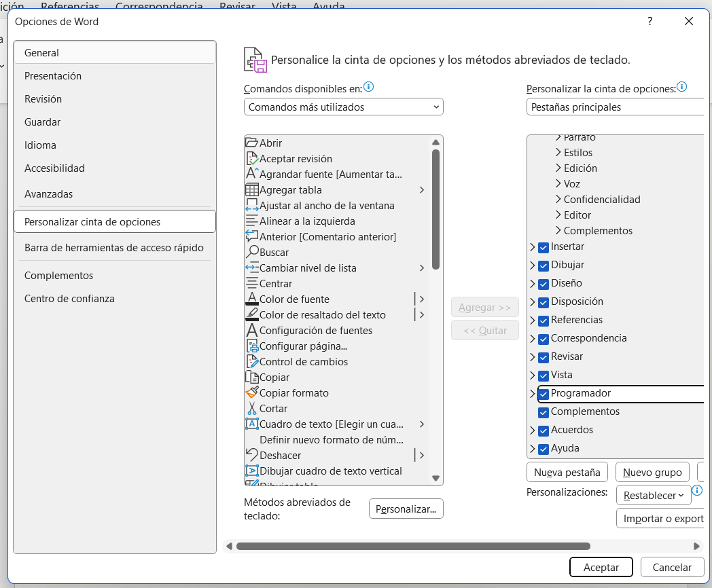712x588 pixels.
Task: Click the horizontal scrollbar at dialog bottom
Action: tap(413, 546)
